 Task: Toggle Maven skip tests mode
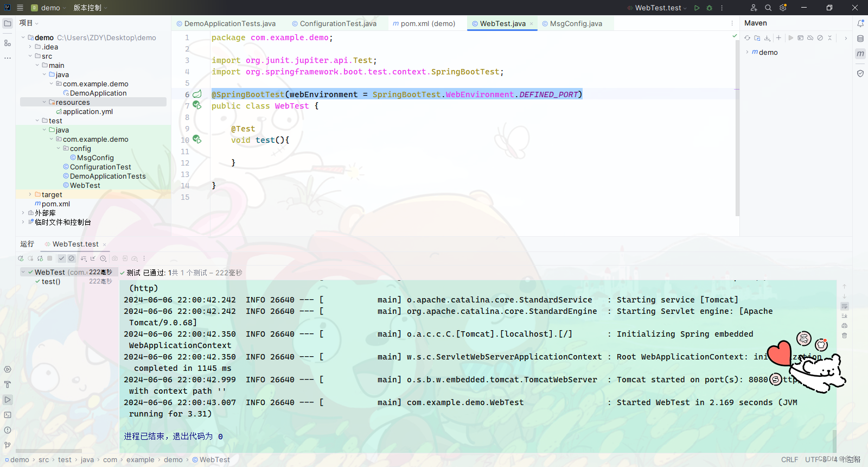[820, 38]
